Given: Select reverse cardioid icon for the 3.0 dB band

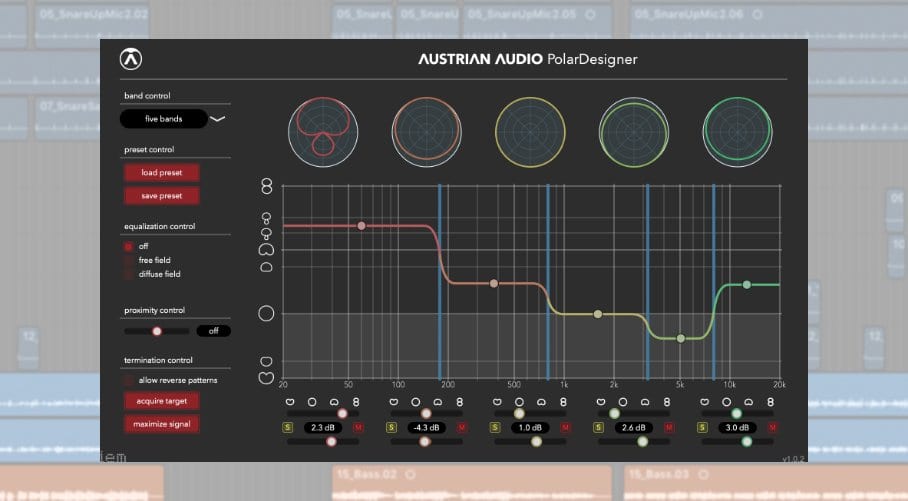Looking at the screenshot, I should [705, 401].
